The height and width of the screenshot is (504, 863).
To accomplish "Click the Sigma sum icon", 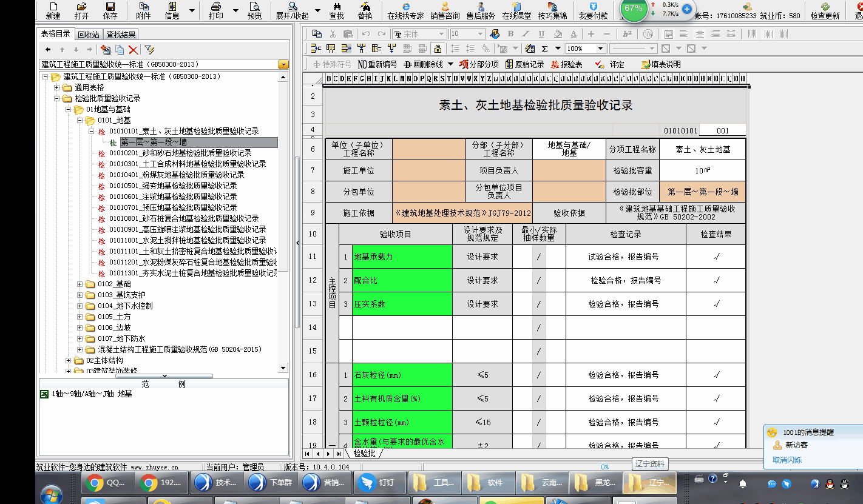I will pos(544,49).
